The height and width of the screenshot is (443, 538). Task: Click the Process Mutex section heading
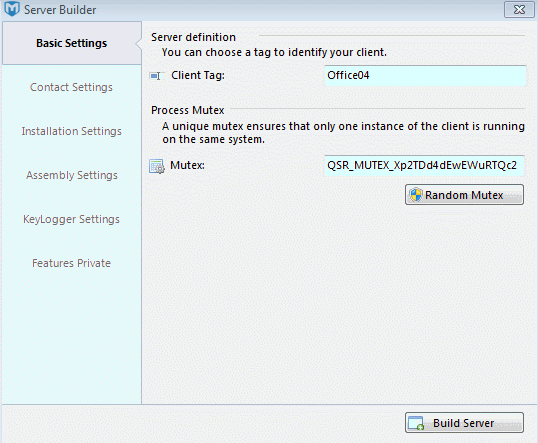pos(187,110)
